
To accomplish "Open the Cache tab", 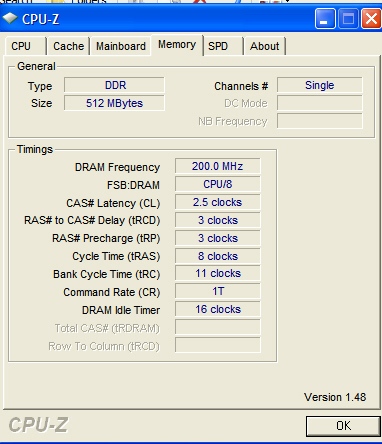I will coord(68,46).
